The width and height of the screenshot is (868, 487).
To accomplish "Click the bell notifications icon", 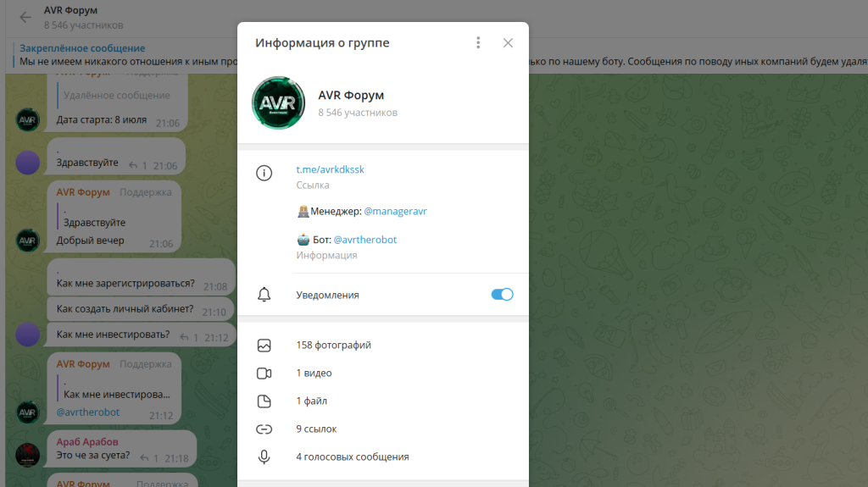I will pyautogui.click(x=264, y=295).
